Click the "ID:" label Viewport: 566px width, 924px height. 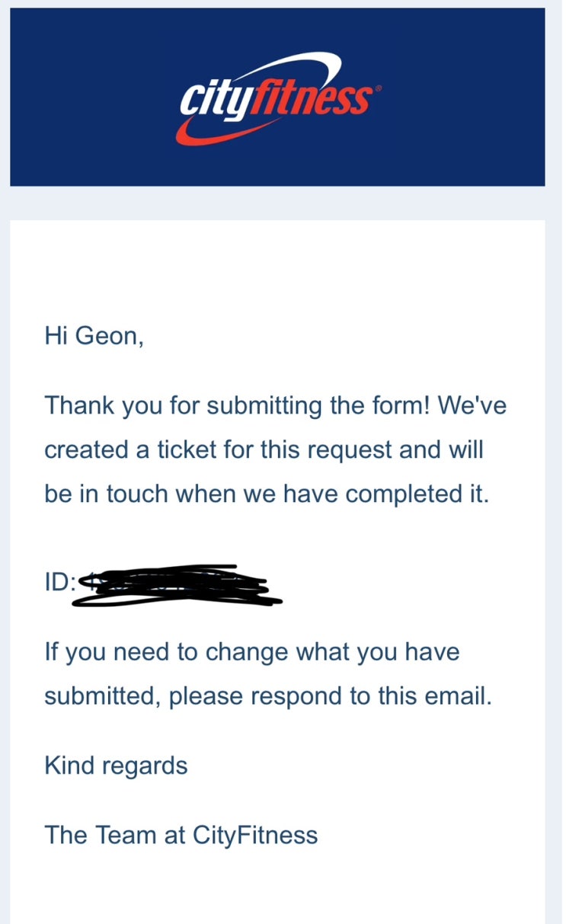60,584
